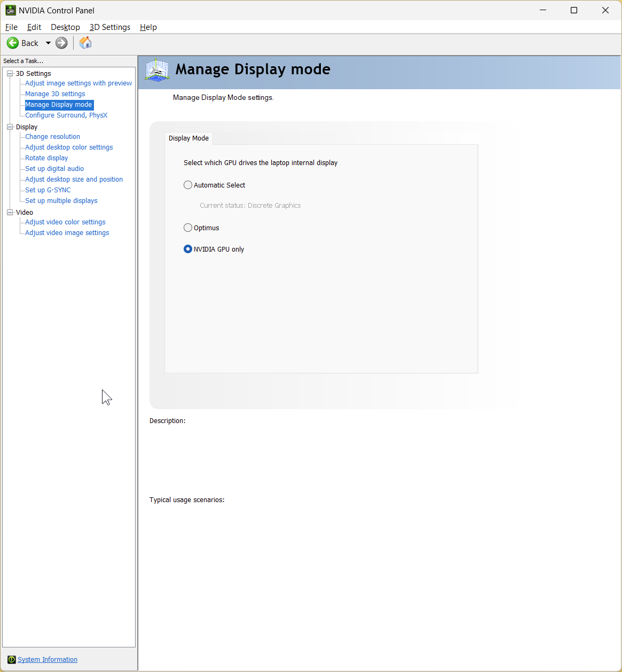Open the System Information link
The image size is (622, 672).
[x=48, y=660]
